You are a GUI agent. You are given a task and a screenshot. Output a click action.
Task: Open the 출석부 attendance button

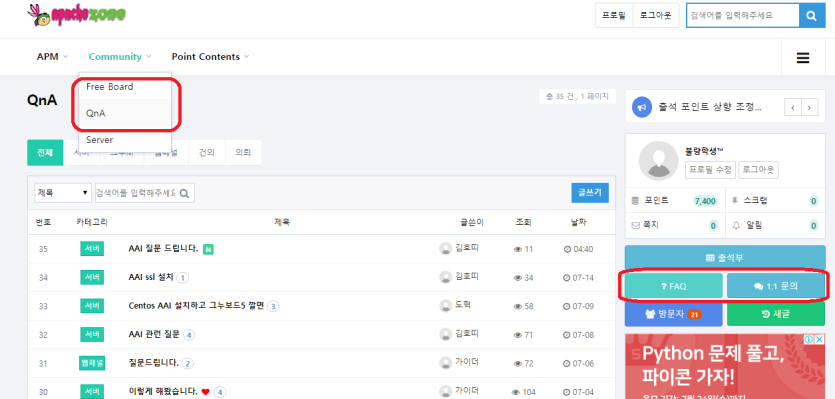(x=725, y=258)
